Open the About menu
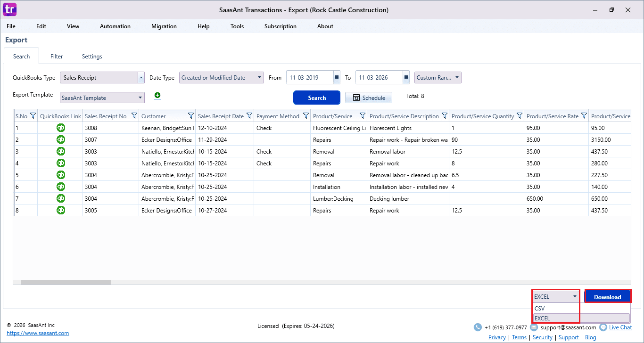This screenshot has width=644, height=343. coord(325,26)
